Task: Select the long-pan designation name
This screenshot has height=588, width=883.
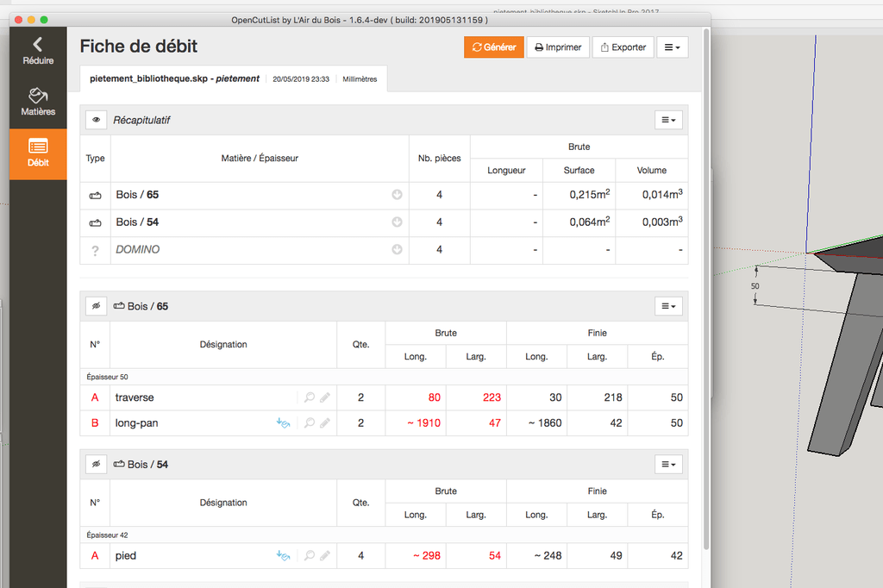Action: 137,423
